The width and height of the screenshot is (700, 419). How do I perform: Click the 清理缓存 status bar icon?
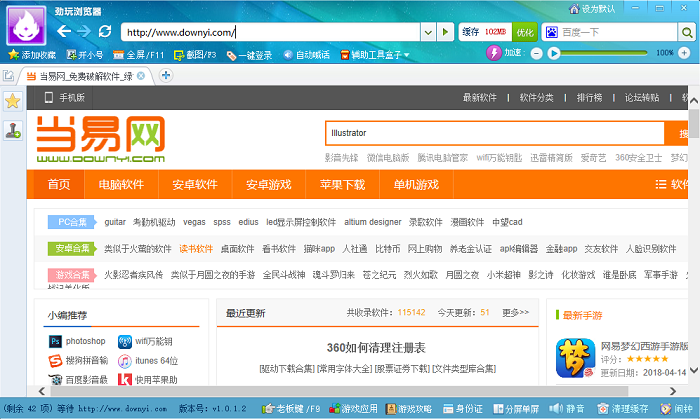624,409
